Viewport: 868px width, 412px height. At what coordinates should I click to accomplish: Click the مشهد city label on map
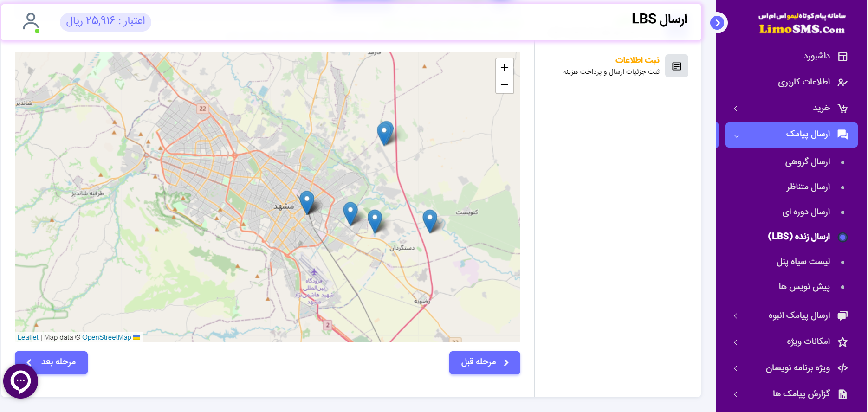click(284, 206)
